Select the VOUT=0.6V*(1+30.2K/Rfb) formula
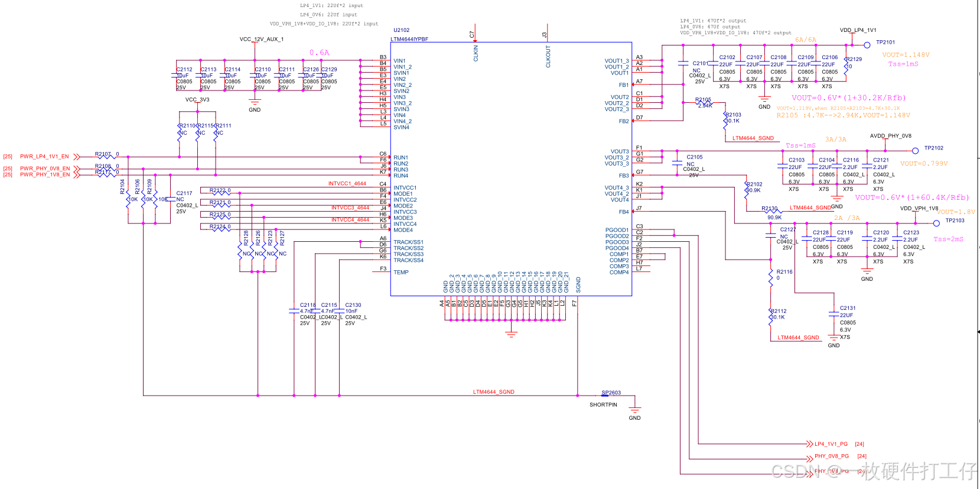 click(x=849, y=98)
